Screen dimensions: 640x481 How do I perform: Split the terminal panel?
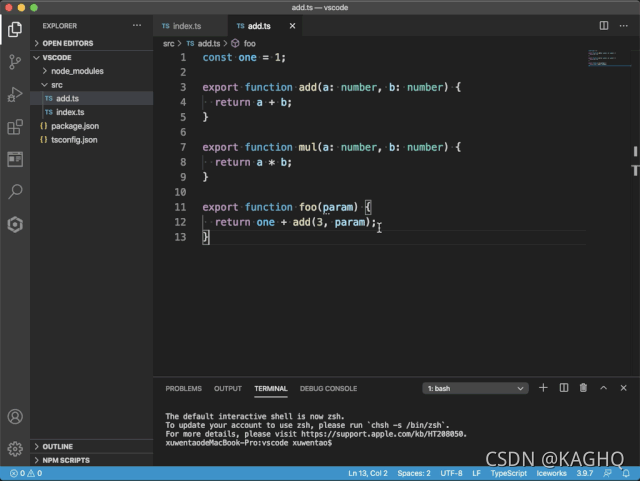(564, 388)
